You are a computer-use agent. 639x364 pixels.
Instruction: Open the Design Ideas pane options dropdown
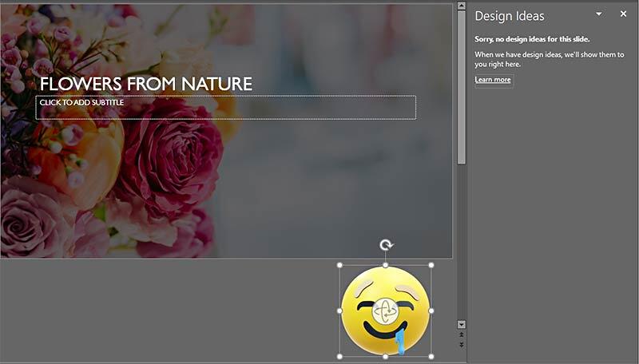599,14
